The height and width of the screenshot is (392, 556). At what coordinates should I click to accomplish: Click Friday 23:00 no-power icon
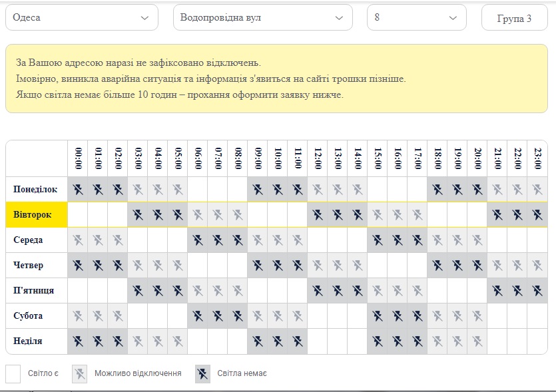[537, 290]
